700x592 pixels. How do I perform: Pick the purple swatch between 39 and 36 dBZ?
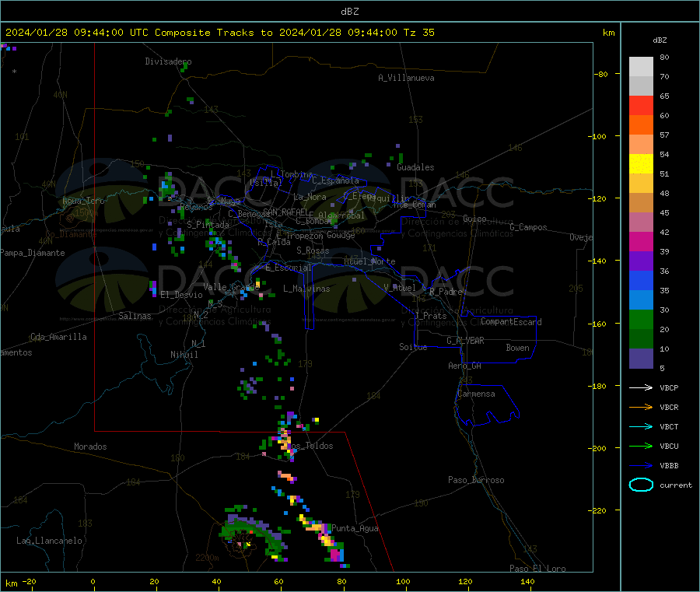(641, 261)
